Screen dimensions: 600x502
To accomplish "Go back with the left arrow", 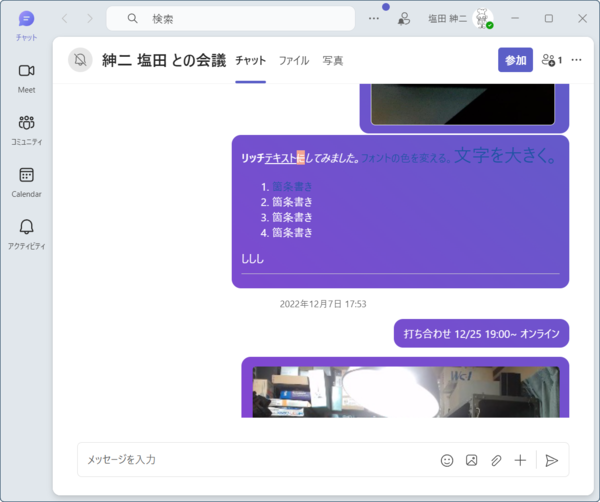I will (65, 18).
